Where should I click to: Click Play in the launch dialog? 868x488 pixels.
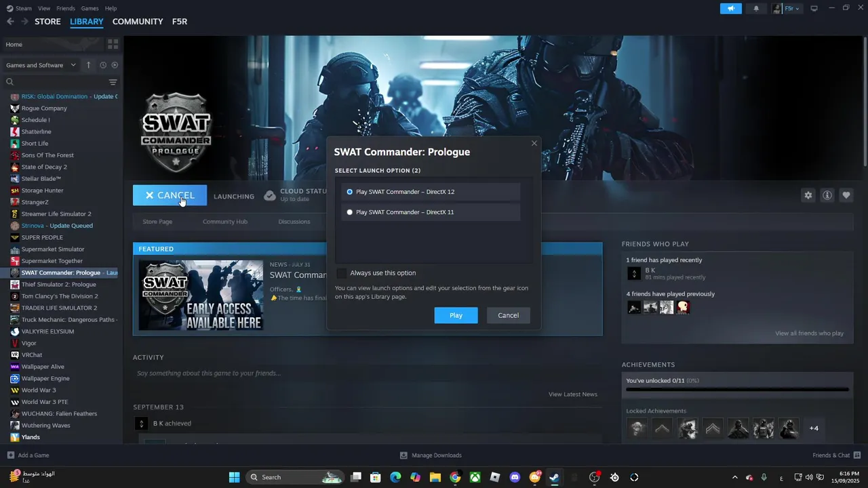456,315
